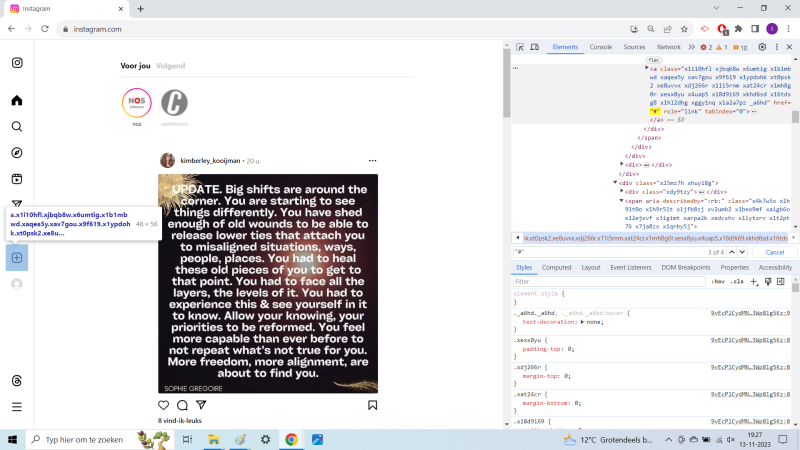Open kimberley_kooijman profile link
This screenshot has height=450, width=800.
210,161
